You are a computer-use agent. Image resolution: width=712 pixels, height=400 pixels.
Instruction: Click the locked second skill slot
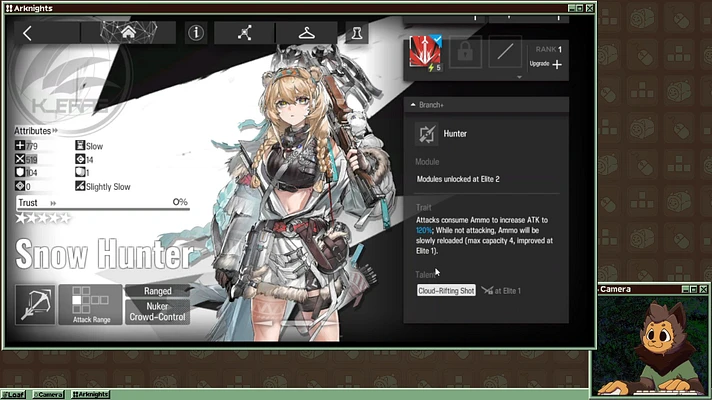[x=465, y=52]
